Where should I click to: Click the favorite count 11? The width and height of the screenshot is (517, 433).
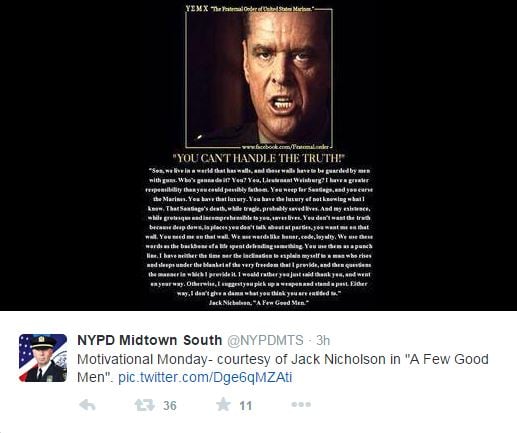click(x=246, y=406)
